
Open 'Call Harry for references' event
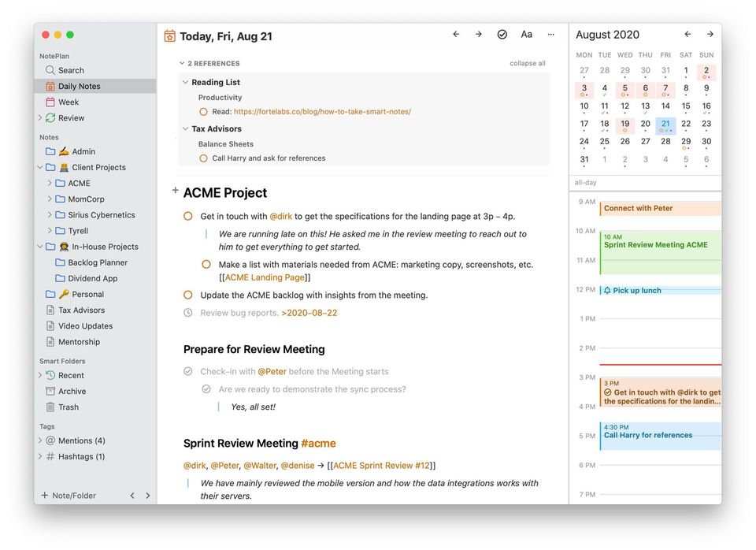661,436
